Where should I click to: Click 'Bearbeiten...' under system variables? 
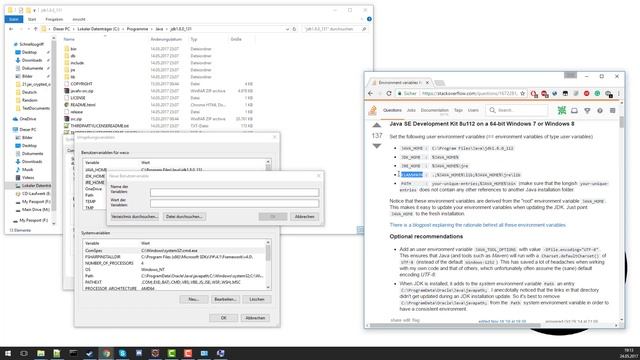pos(225,299)
